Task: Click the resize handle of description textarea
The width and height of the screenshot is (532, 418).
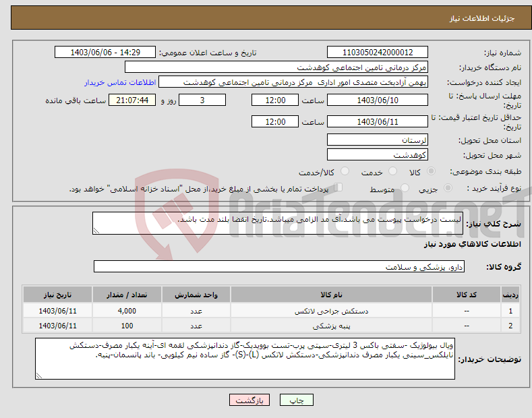Action: point(96,231)
